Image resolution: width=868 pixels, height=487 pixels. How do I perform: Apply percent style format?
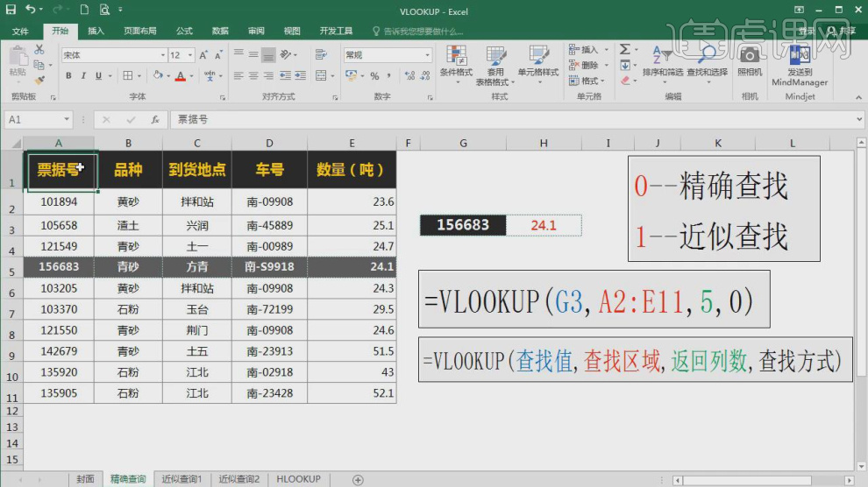tap(374, 75)
